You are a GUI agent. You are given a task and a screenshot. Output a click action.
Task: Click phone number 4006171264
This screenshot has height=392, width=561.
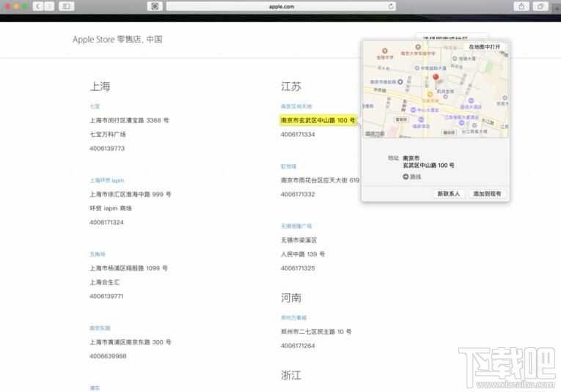click(x=298, y=346)
